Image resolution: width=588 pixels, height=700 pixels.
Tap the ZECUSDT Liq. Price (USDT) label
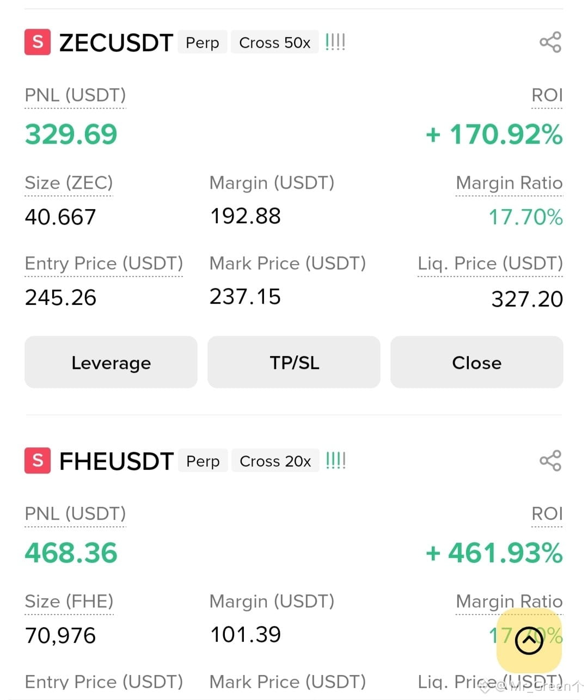click(x=490, y=263)
